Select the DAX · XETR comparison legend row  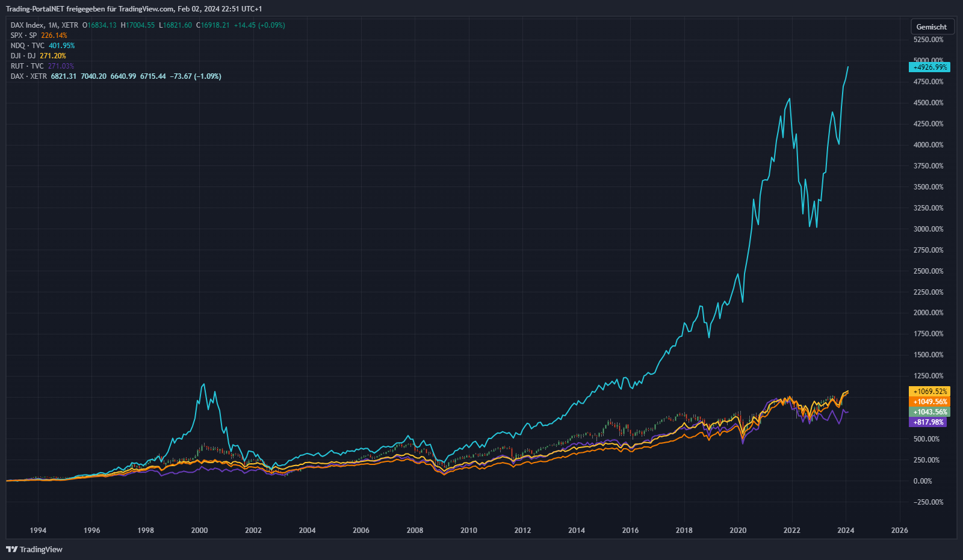(28, 76)
